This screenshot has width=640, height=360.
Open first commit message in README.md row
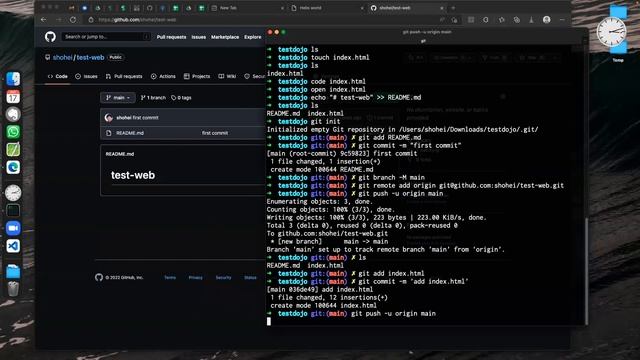click(x=215, y=133)
